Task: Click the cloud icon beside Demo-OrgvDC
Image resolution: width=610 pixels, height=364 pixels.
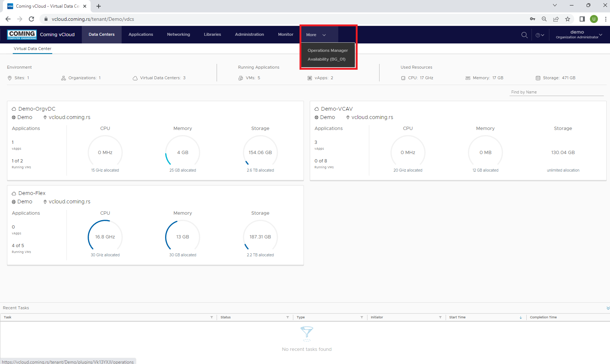Action: click(14, 108)
